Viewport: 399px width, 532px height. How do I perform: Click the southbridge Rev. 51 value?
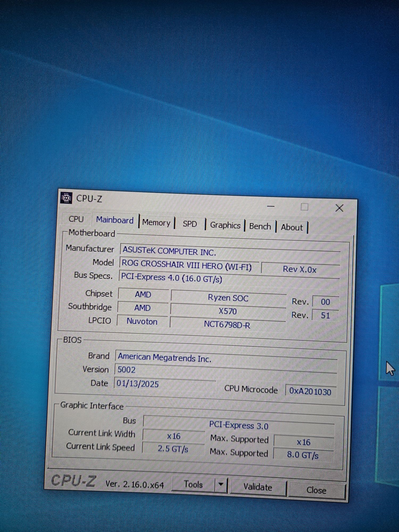(x=325, y=315)
